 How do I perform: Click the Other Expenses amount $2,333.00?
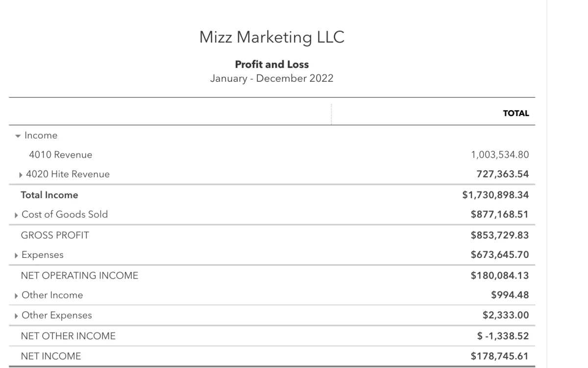tap(506, 315)
